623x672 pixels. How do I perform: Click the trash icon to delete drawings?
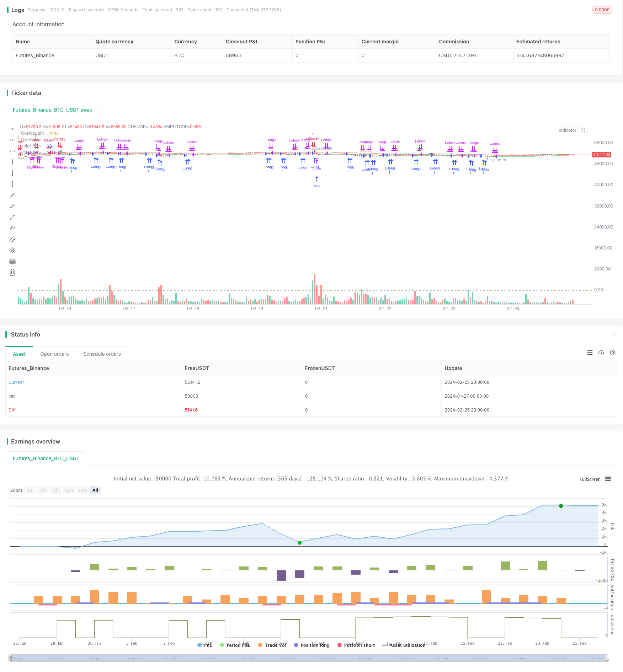[12, 272]
